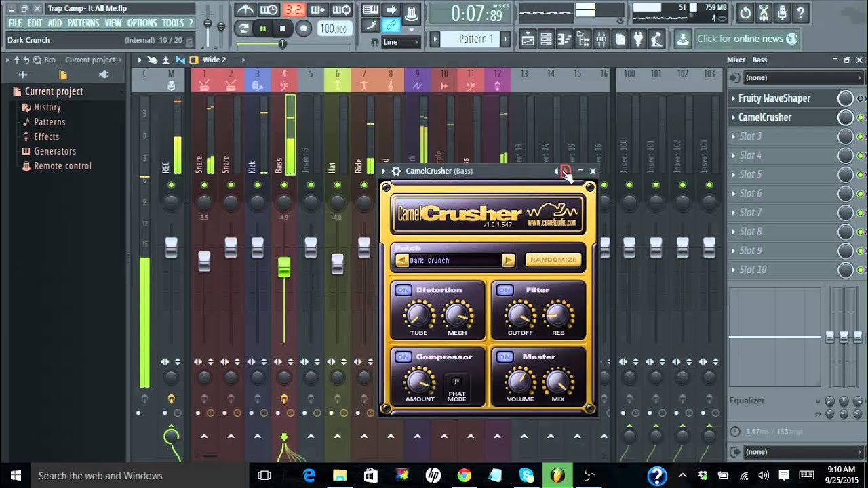Enable Phat Mode in CamelCrusher
The image size is (868, 488).
click(456, 382)
